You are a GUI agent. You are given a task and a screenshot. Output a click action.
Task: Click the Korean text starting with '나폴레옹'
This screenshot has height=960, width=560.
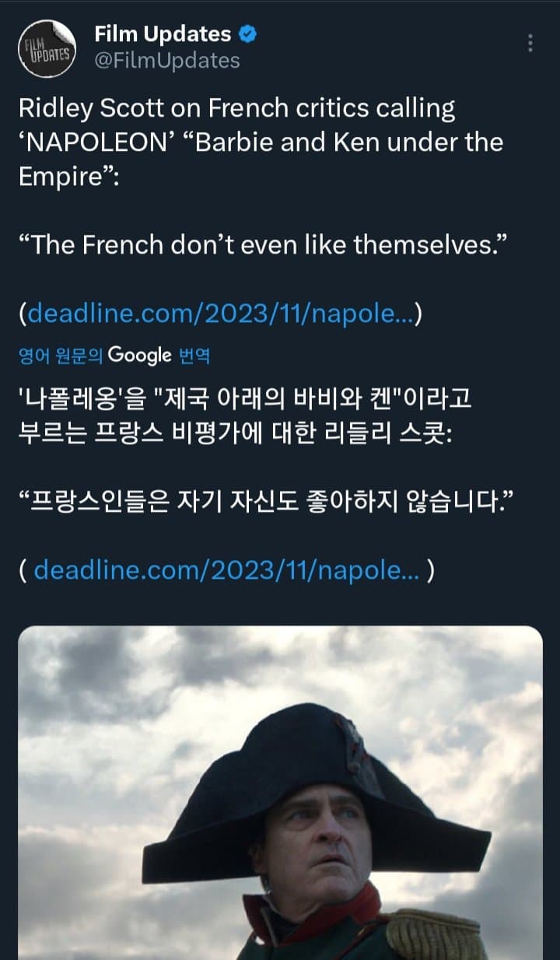click(243, 402)
